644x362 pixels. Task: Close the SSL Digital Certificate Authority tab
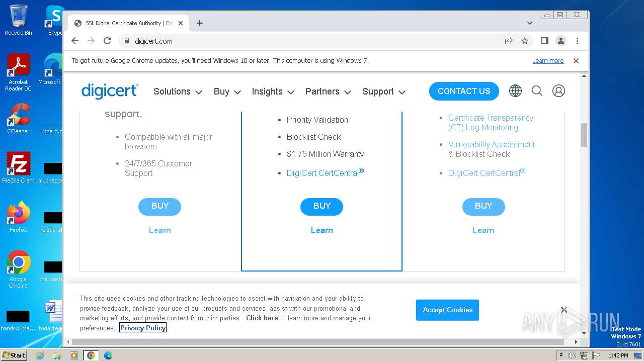pyautogui.click(x=181, y=23)
